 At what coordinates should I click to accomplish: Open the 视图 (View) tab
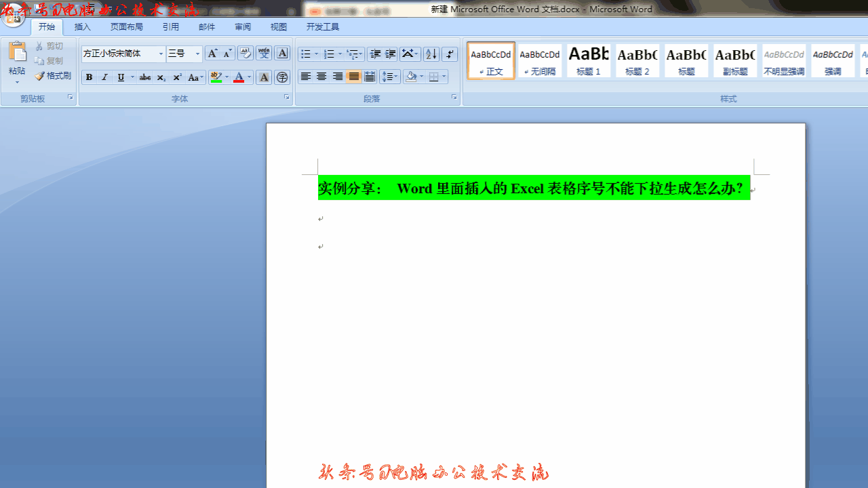point(279,27)
